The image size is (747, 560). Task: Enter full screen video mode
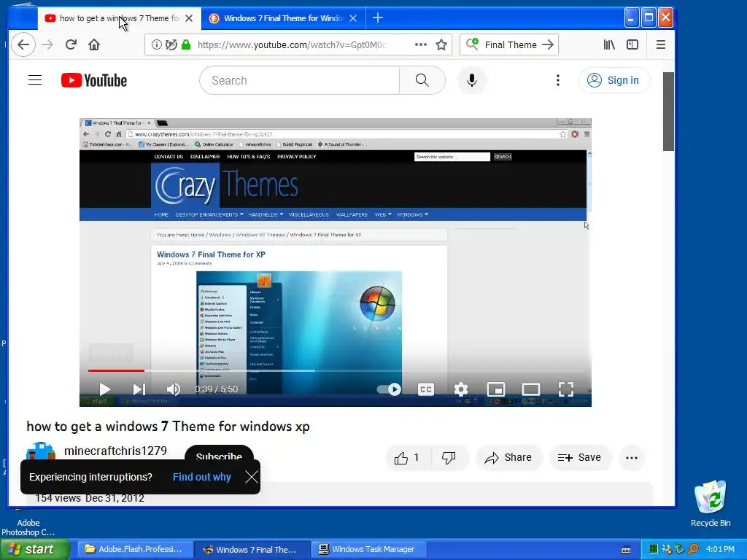coord(566,389)
